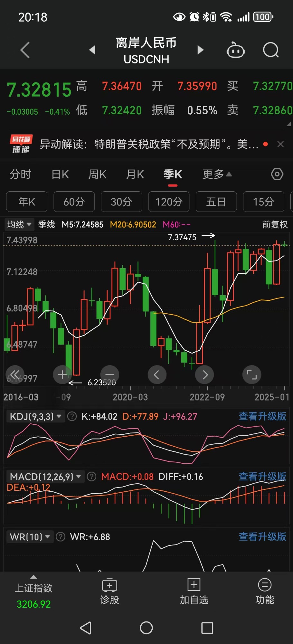Select the 60分 period button

[74, 202]
